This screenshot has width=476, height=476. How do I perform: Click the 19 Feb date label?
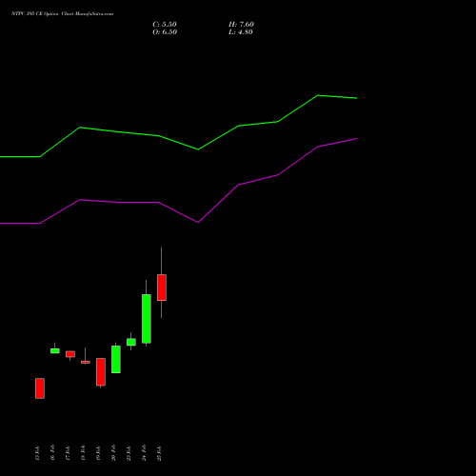[x=98, y=453]
